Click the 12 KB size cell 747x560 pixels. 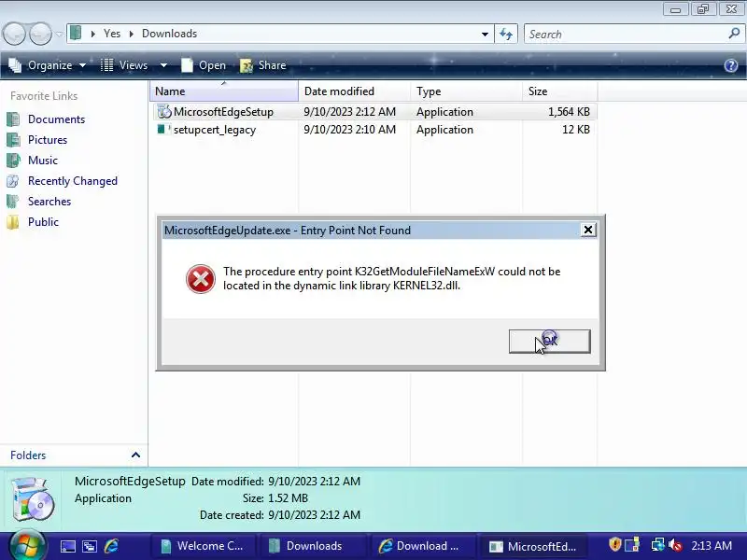576,130
